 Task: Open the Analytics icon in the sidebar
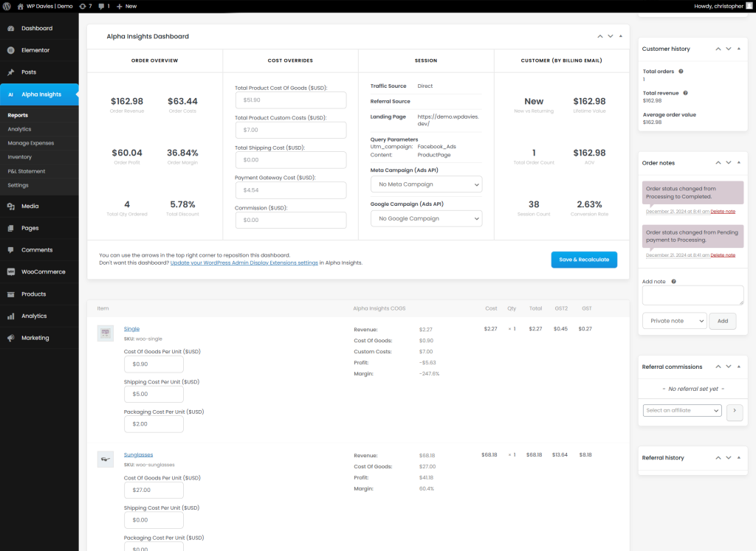point(13,316)
